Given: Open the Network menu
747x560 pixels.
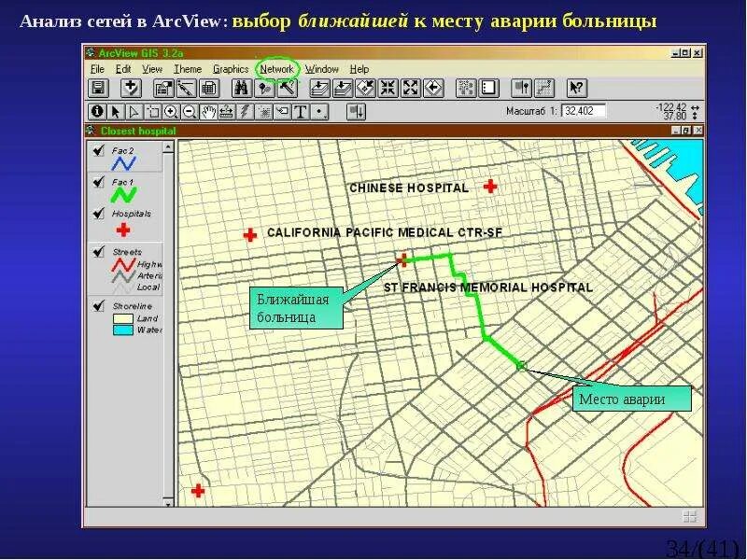Looking at the screenshot, I should pos(276,69).
